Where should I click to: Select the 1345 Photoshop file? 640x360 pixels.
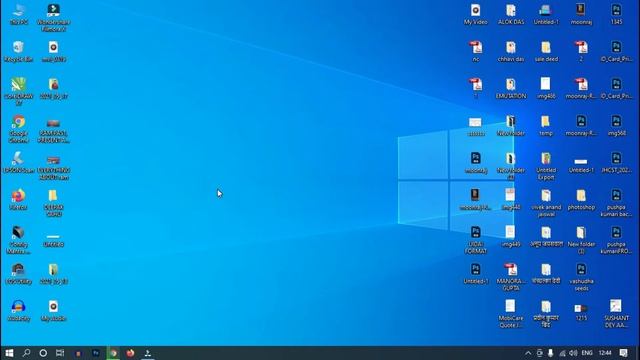616,14
